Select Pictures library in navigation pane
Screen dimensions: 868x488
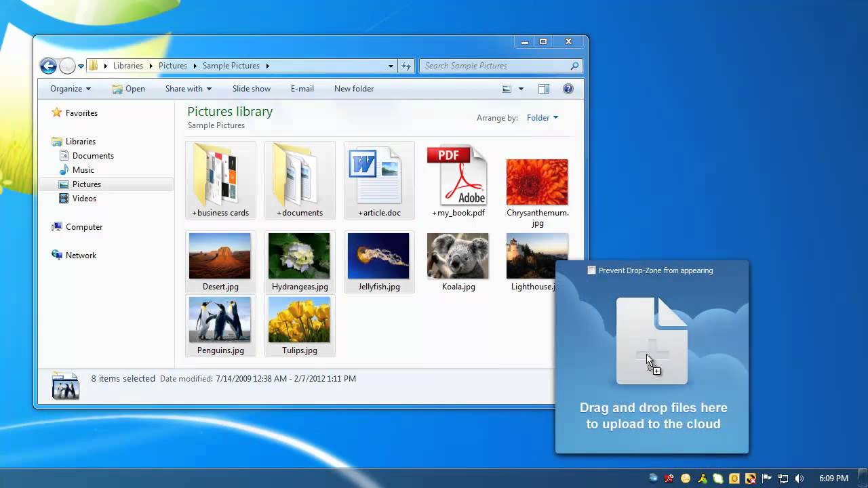[x=106, y=184]
